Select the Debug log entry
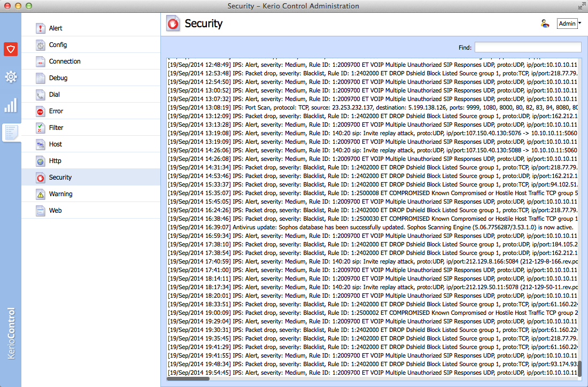588x387 pixels. pos(91,78)
